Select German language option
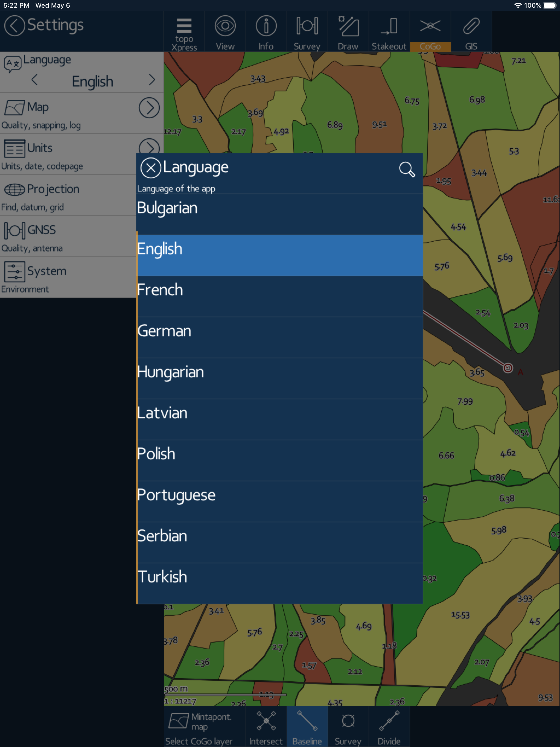The image size is (560, 747). pos(280,337)
